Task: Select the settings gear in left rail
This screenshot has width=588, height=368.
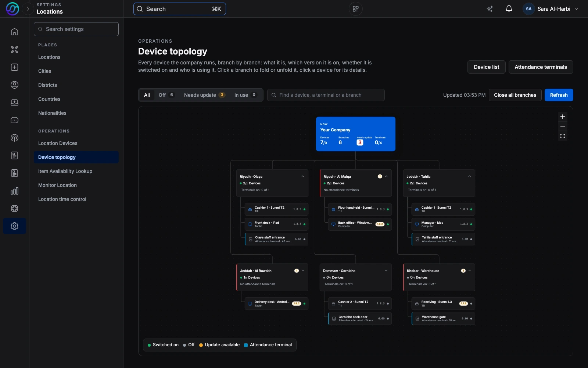Action: coord(14,226)
